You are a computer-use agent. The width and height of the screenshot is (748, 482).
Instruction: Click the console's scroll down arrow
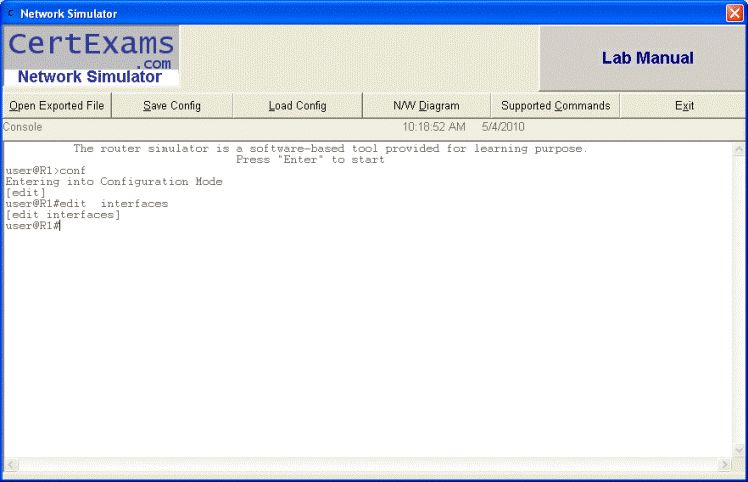point(739,450)
